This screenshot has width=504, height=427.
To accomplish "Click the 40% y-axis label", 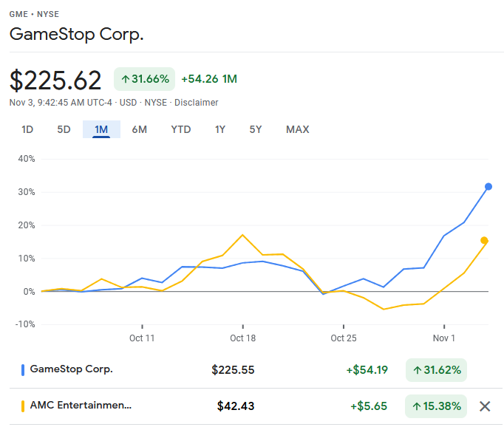I will (27, 159).
